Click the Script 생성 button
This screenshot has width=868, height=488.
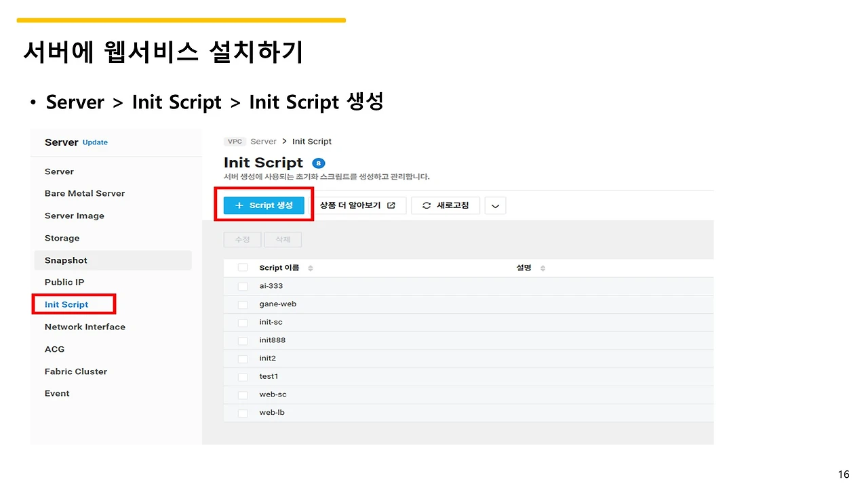coord(264,205)
